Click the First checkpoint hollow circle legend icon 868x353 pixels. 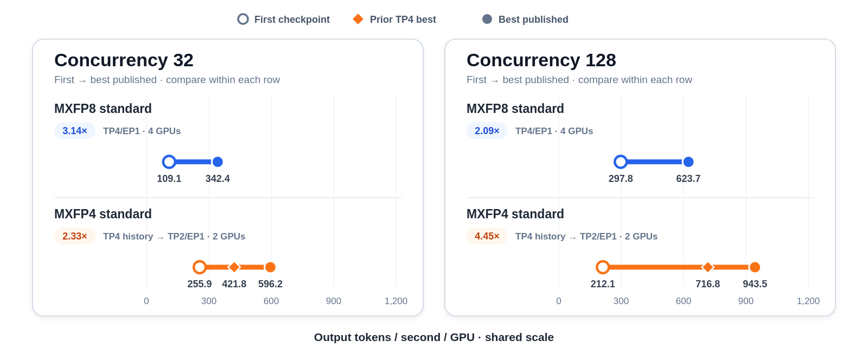[243, 19]
